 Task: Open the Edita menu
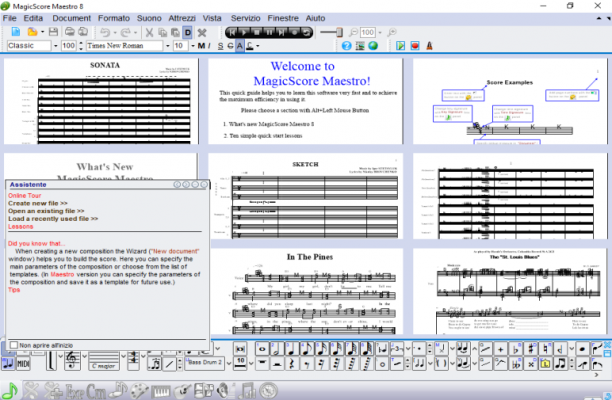pos(33,18)
